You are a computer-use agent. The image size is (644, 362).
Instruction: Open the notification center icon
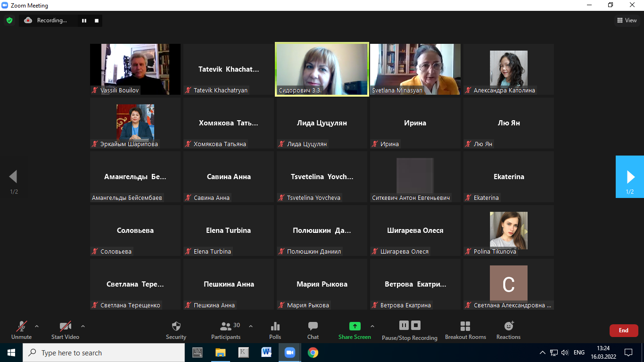(x=628, y=353)
